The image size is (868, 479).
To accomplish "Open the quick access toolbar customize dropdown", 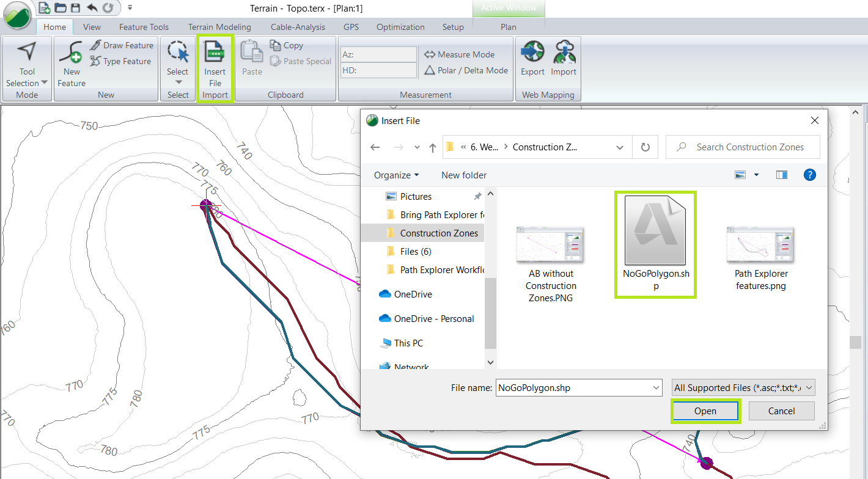I will [x=130, y=9].
